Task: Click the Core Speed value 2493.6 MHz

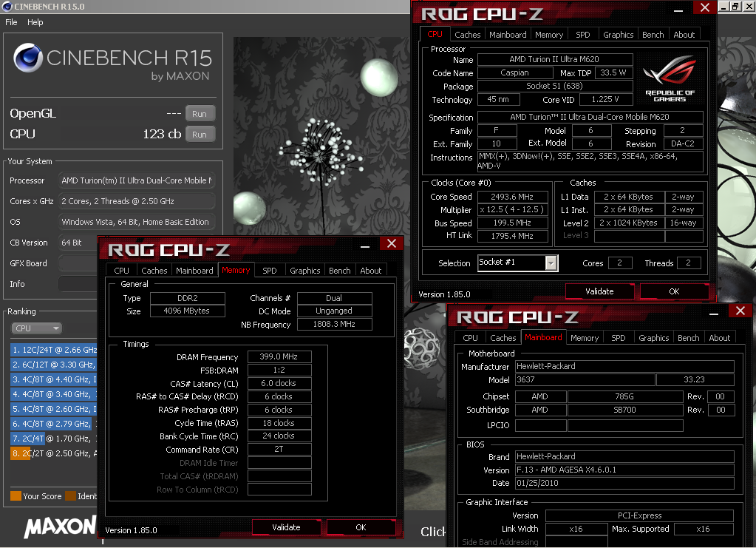Action: 513,197
